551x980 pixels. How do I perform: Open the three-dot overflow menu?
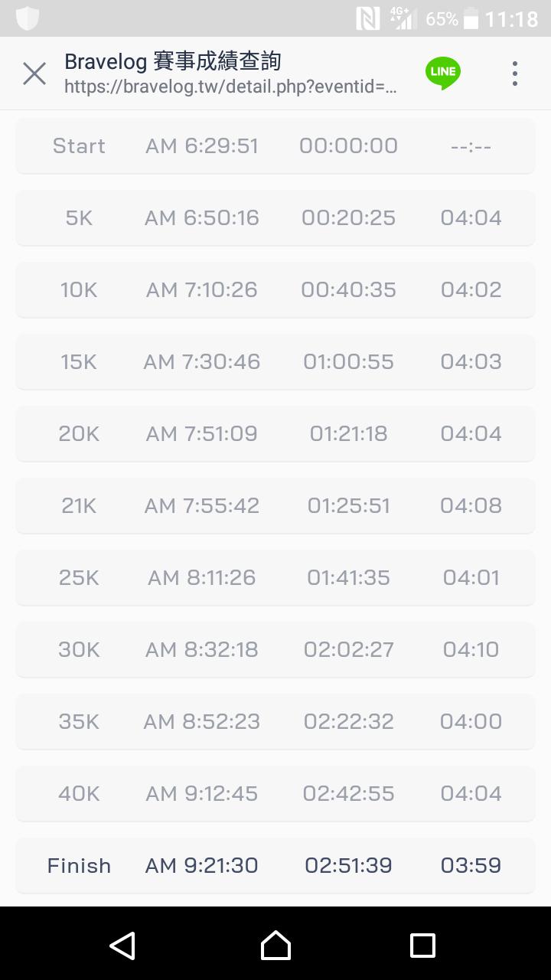point(515,73)
